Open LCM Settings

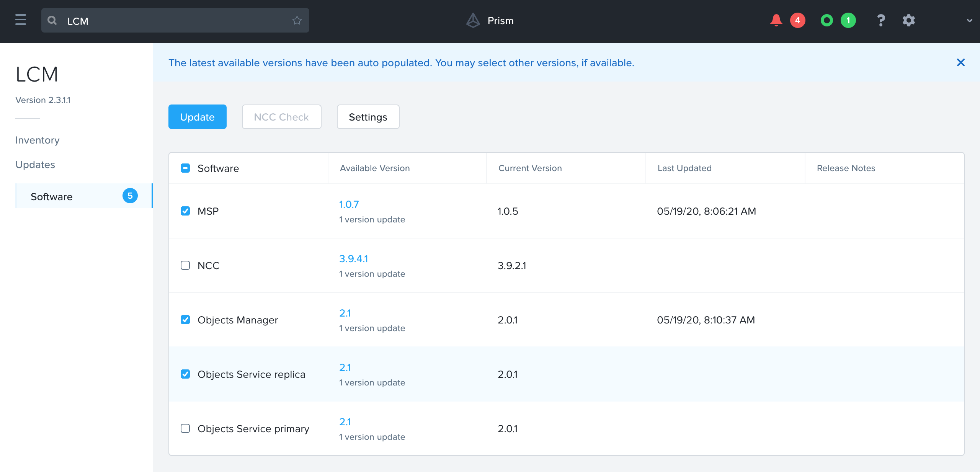coord(367,117)
